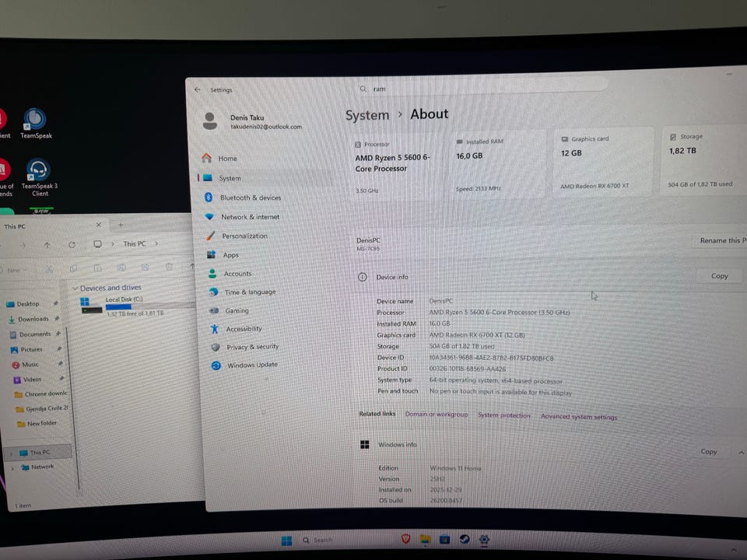The image size is (747, 560).
Task: Expand Network in Explorer sidebar
Action: [13, 468]
